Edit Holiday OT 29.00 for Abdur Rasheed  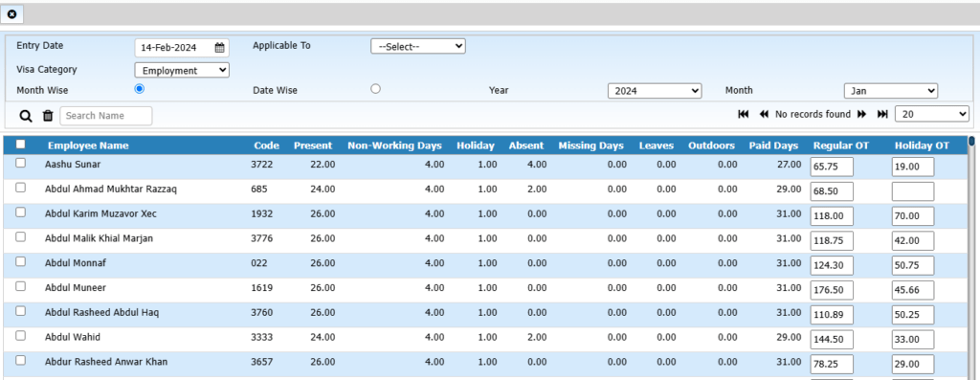click(913, 365)
